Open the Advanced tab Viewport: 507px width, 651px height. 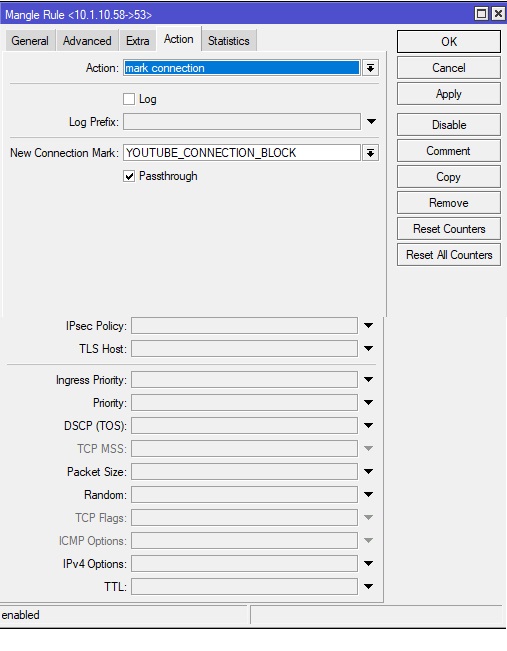(x=87, y=41)
